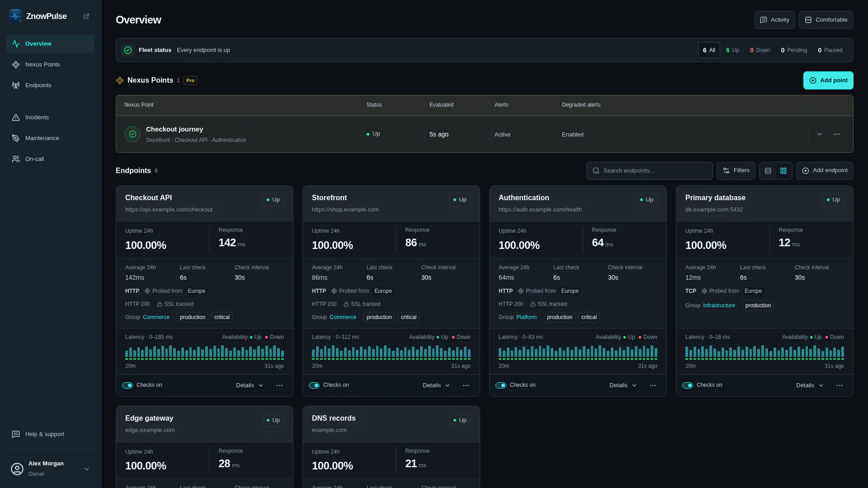Click the Add point button
868x488 pixels.
(x=828, y=80)
